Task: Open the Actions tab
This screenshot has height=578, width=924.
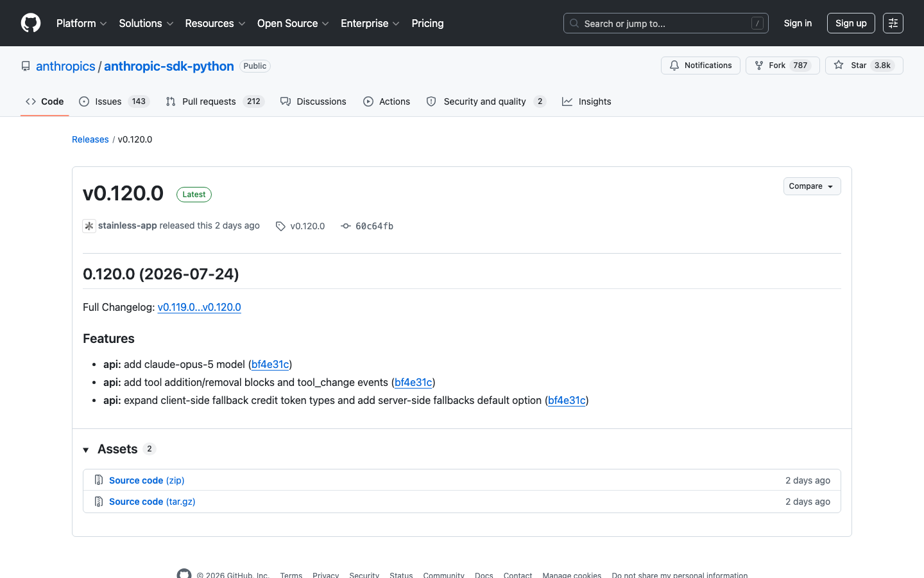Action: click(x=386, y=101)
